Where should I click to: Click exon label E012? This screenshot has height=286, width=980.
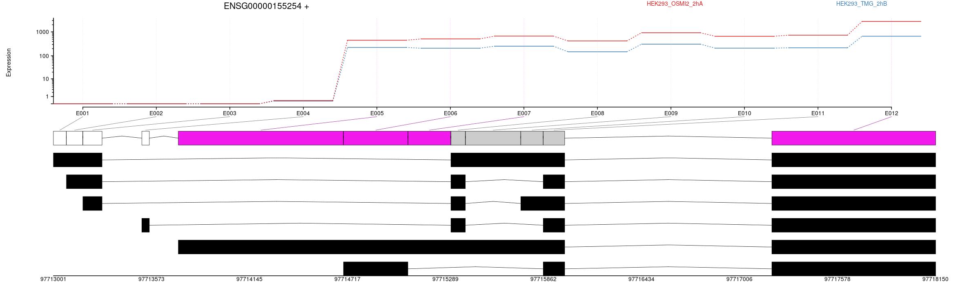[891, 113]
